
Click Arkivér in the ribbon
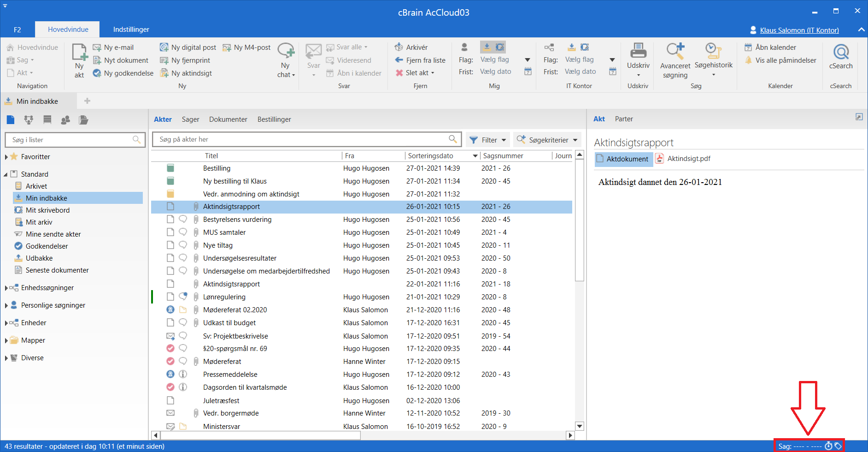click(411, 48)
